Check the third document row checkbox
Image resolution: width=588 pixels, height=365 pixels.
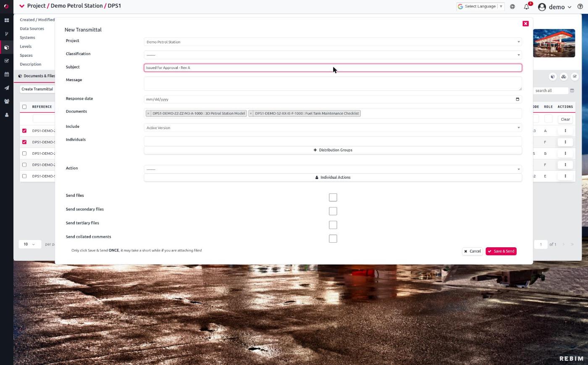(24, 153)
